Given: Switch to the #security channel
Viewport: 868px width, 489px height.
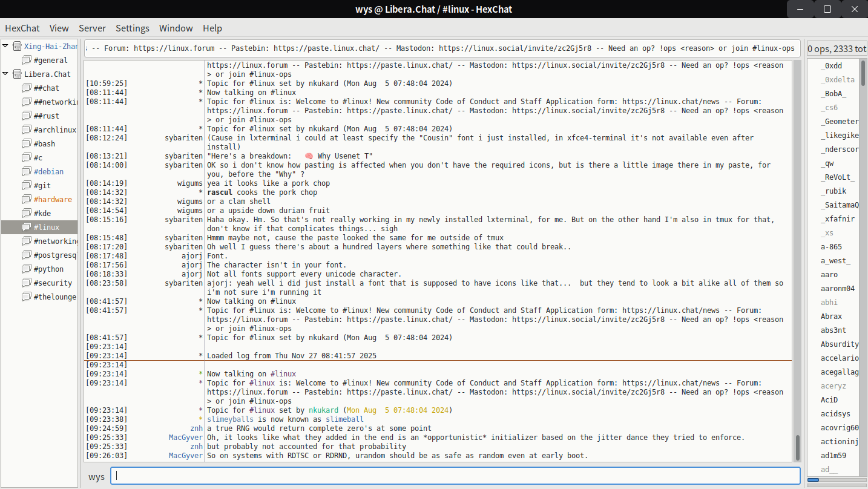Looking at the screenshot, I should pyautogui.click(x=53, y=283).
